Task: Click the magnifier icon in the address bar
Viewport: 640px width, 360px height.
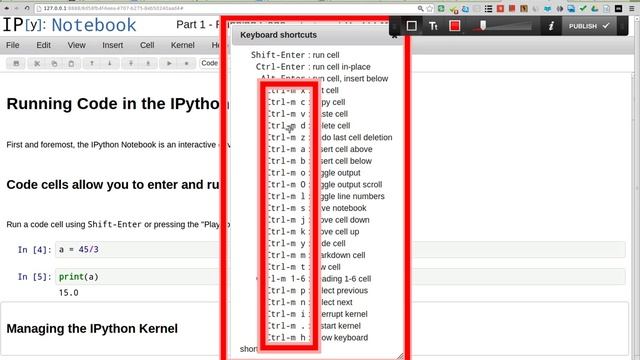Action: (x=420, y=8)
